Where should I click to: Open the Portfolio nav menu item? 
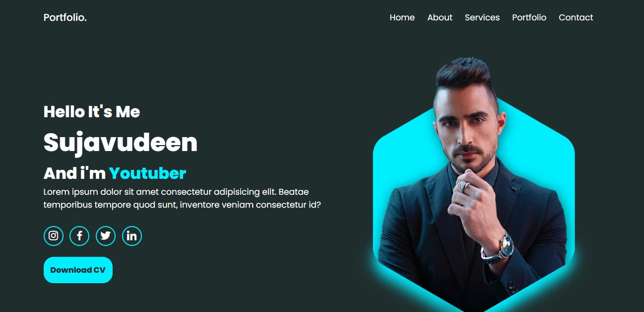(x=529, y=17)
